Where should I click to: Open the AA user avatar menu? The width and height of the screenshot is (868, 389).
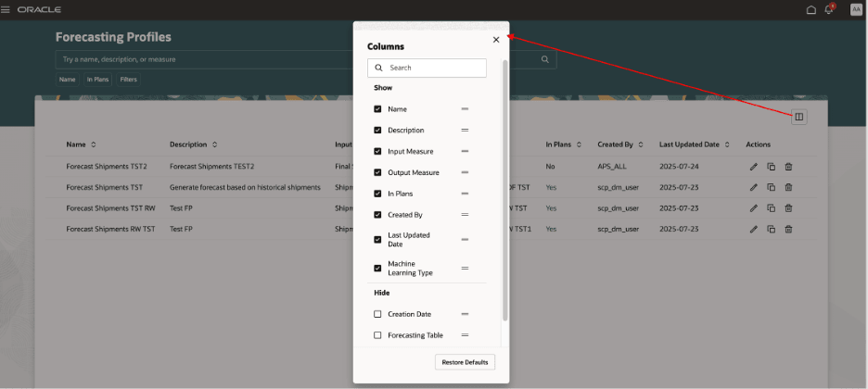tap(856, 9)
